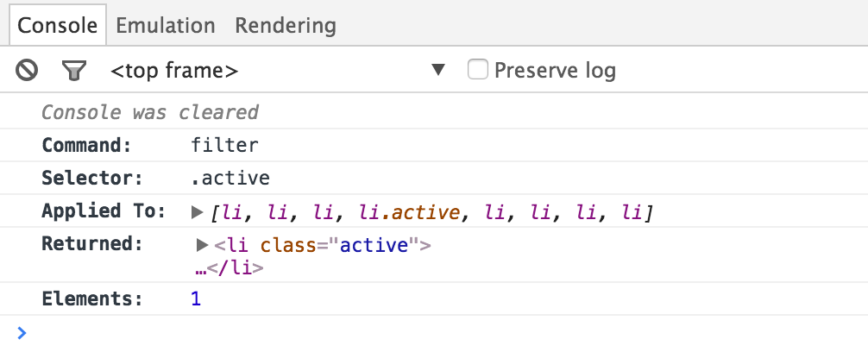Click the blue console prompt chevron
Screen dimensions: 868x352
click(22, 333)
